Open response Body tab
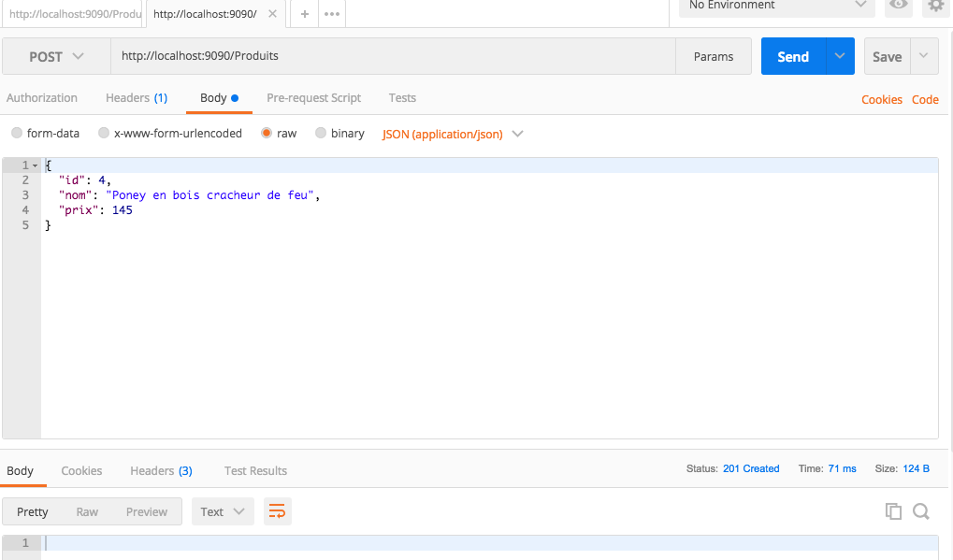 (x=20, y=470)
